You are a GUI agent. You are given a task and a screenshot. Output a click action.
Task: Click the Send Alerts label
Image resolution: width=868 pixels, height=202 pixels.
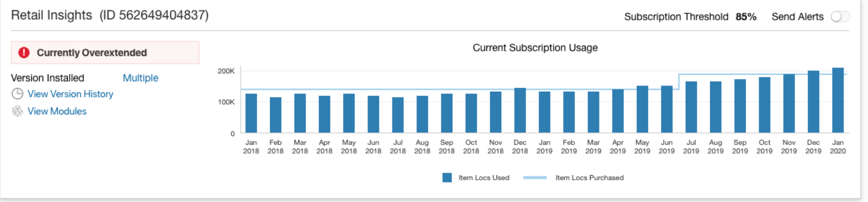[x=798, y=17]
